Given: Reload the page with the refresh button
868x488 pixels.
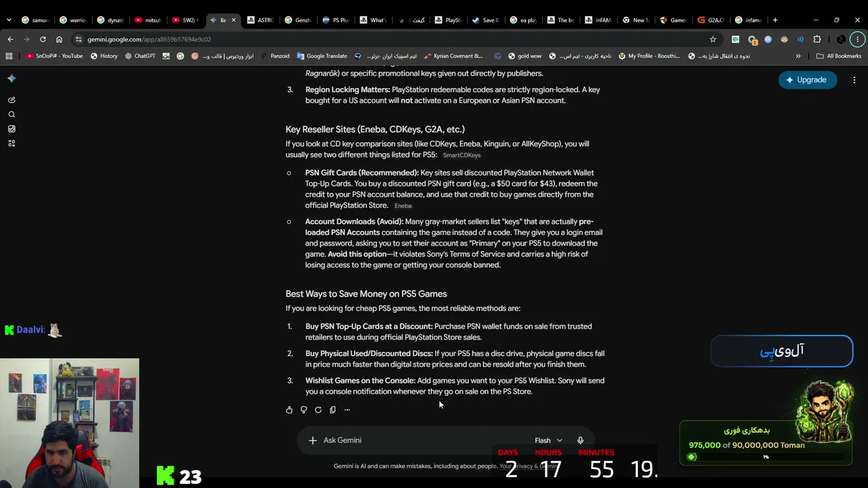Looking at the screenshot, I should click(43, 39).
